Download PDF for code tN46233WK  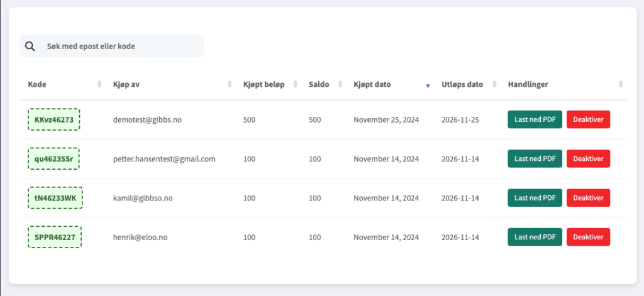[535, 198]
